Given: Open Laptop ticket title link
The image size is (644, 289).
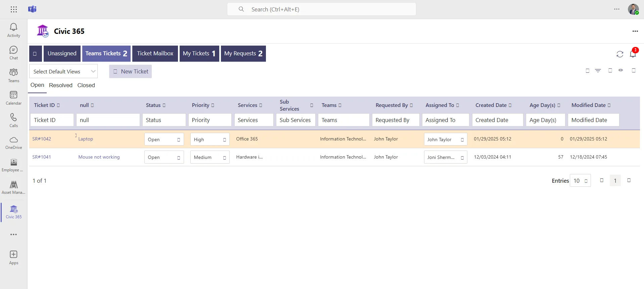Looking at the screenshot, I should (x=86, y=139).
